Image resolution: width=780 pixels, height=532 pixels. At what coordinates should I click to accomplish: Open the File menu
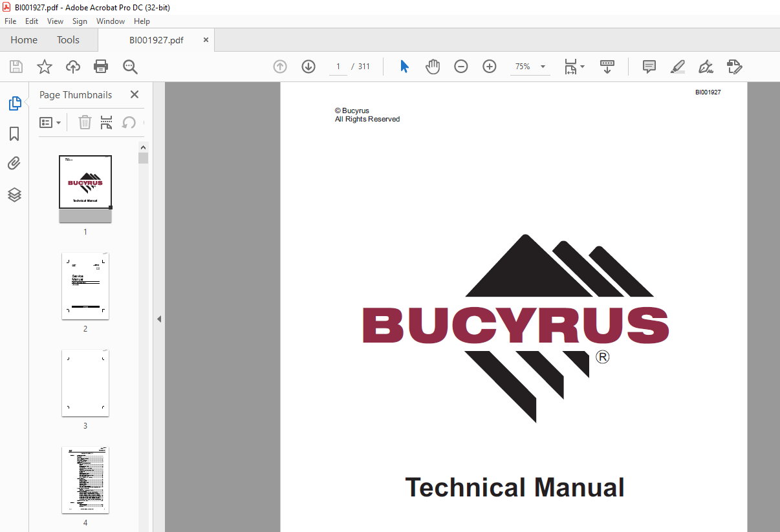point(10,21)
